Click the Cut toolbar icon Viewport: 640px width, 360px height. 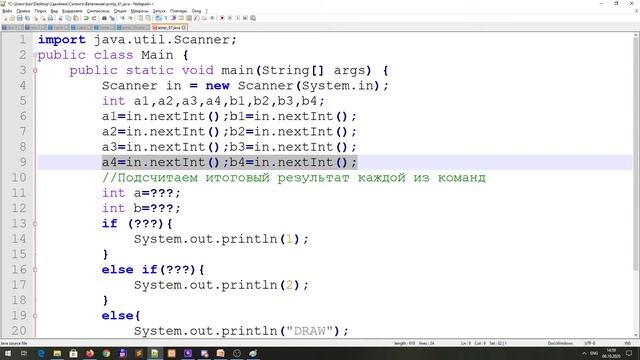click(60, 18)
